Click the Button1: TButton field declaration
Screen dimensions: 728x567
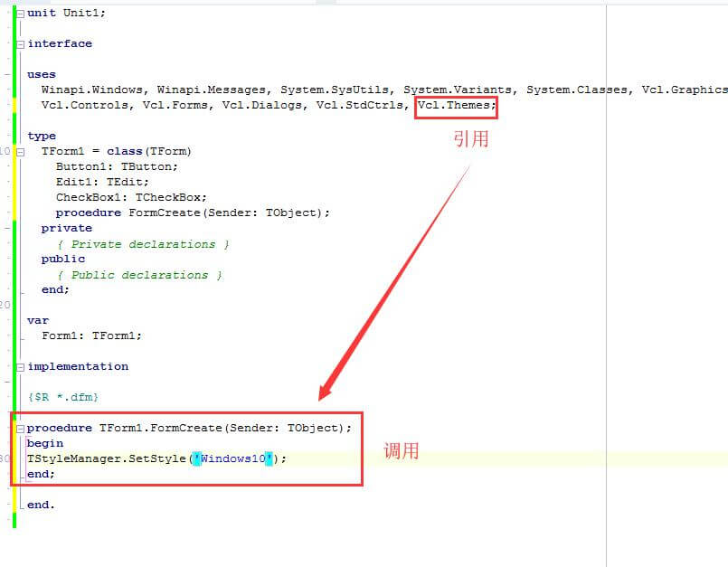click(117, 166)
